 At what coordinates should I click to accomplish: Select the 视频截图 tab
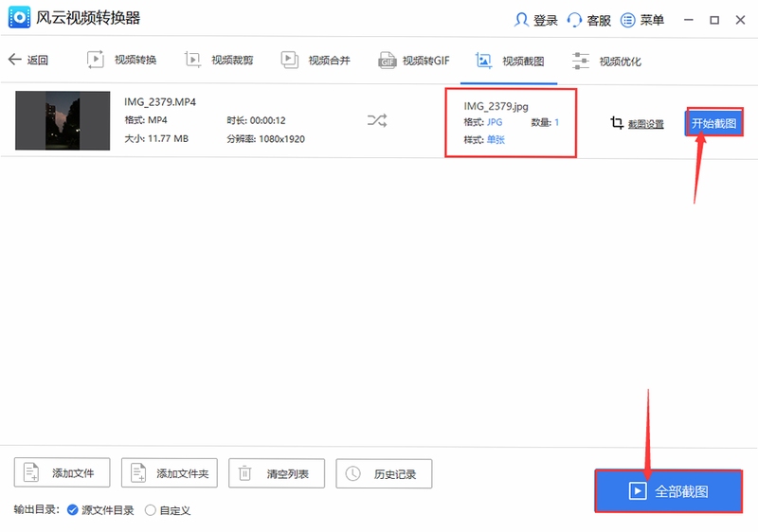click(509, 61)
